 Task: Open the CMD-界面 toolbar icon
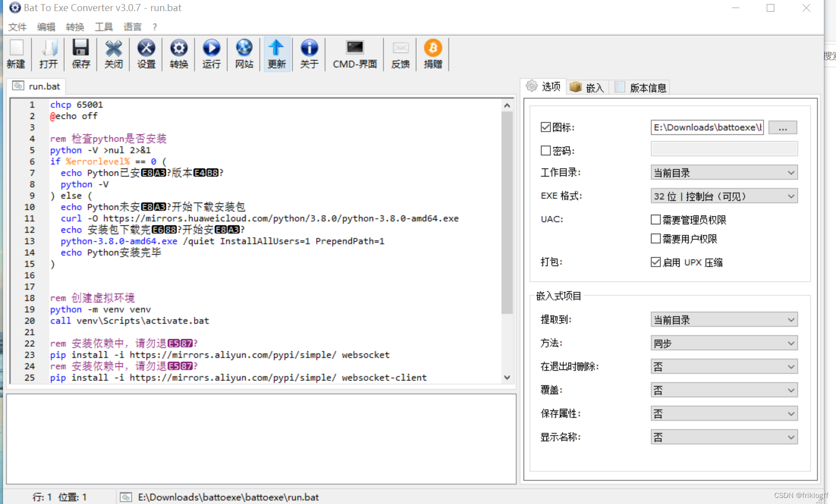[354, 54]
